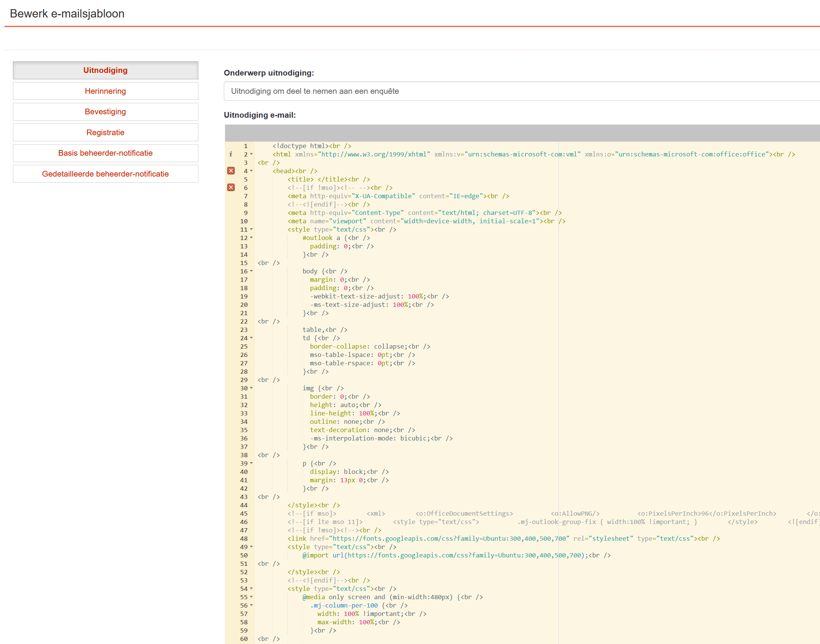Open the Bevestiging template tab
Screen dimensions: 820x644
pyautogui.click(x=105, y=112)
